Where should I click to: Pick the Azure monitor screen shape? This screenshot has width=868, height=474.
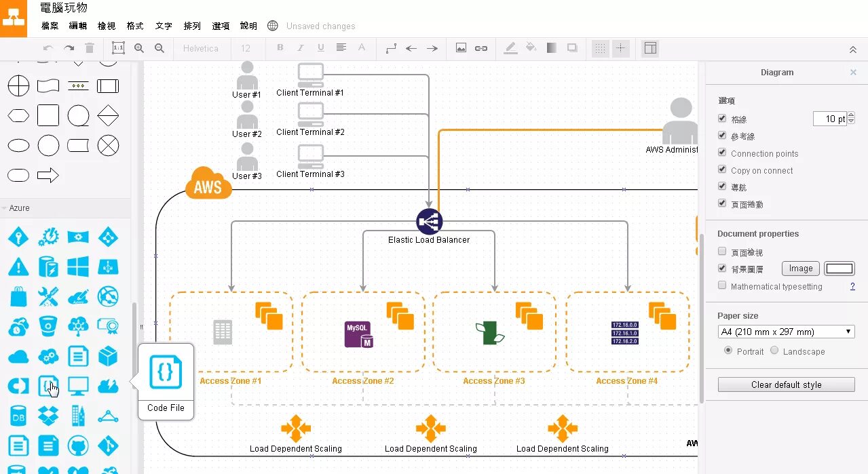78,386
